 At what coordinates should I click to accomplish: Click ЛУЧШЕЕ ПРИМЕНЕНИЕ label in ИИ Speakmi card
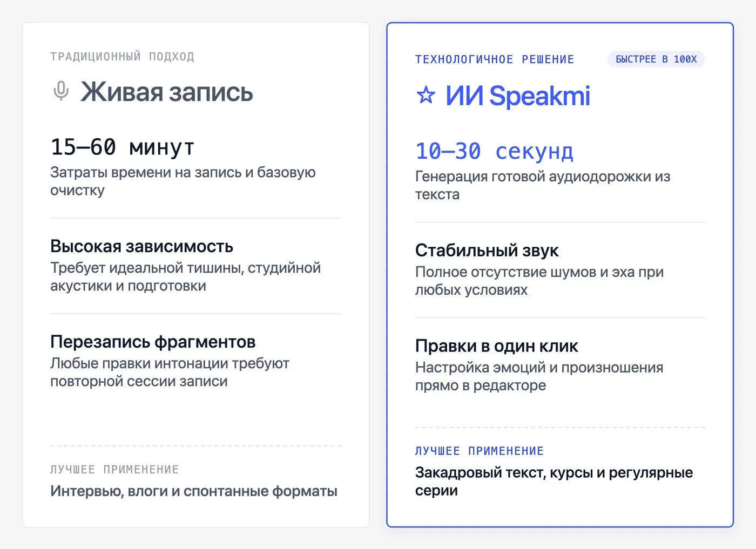click(x=480, y=451)
